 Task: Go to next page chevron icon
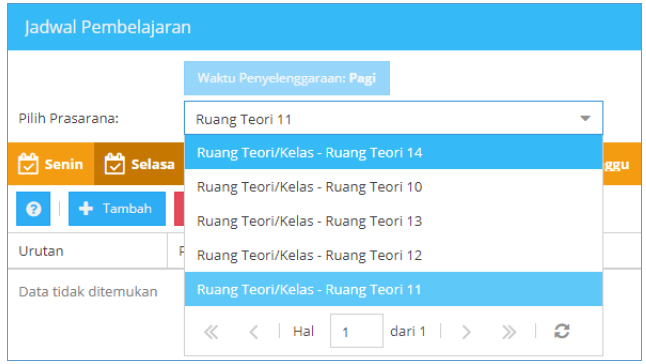pos(466,331)
